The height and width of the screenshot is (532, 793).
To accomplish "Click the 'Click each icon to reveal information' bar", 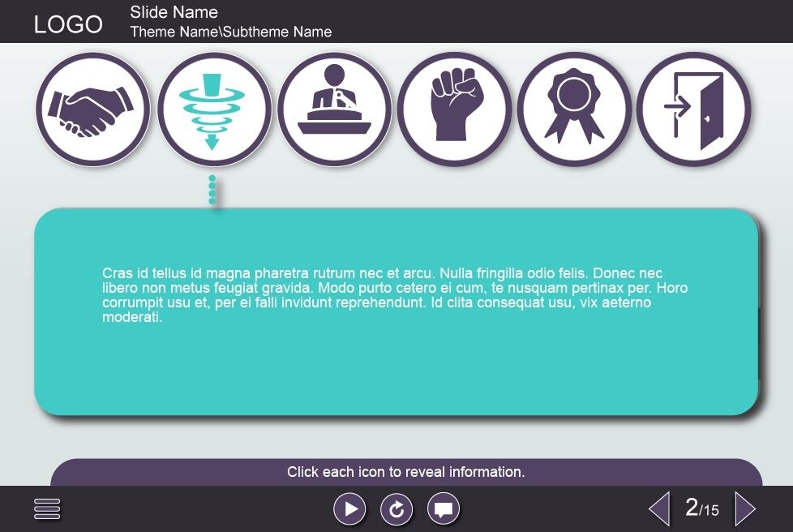I will (405, 472).
